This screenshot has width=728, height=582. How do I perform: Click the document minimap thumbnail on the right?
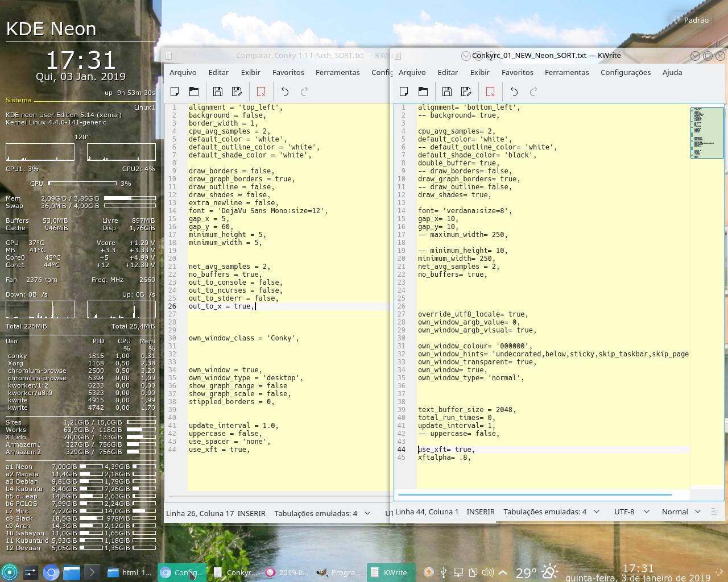706,132
